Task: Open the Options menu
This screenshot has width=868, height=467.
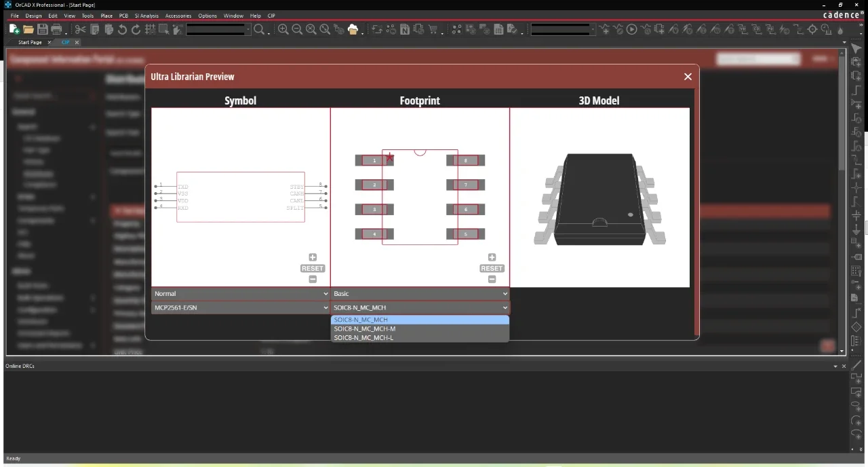Action: point(208,16)
